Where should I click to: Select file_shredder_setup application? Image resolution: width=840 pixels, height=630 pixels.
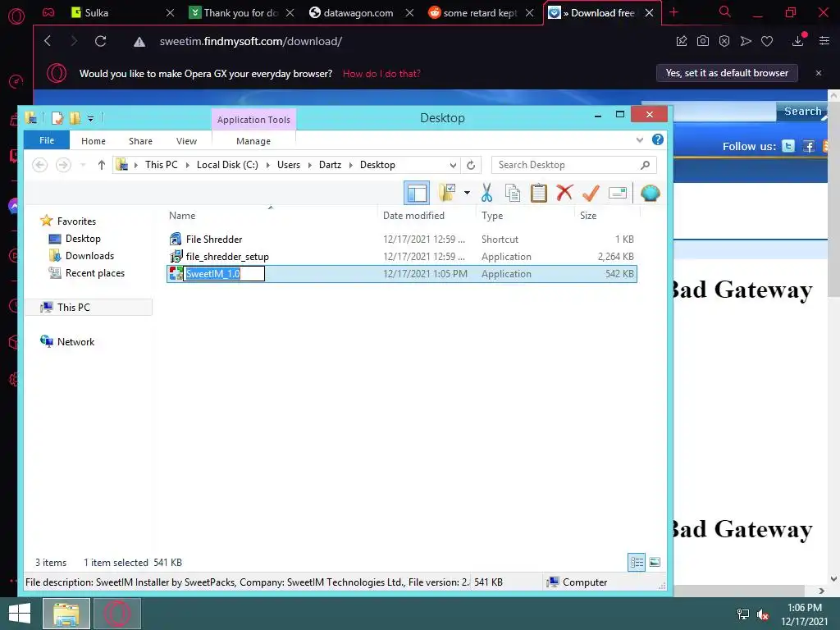pyautogui.click(x=402, y=257)
